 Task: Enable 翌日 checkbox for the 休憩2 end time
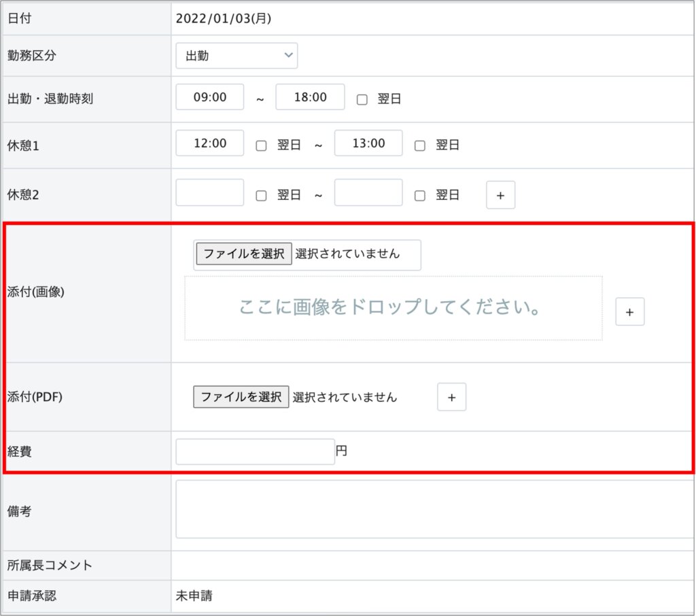[x=420, y=196]
